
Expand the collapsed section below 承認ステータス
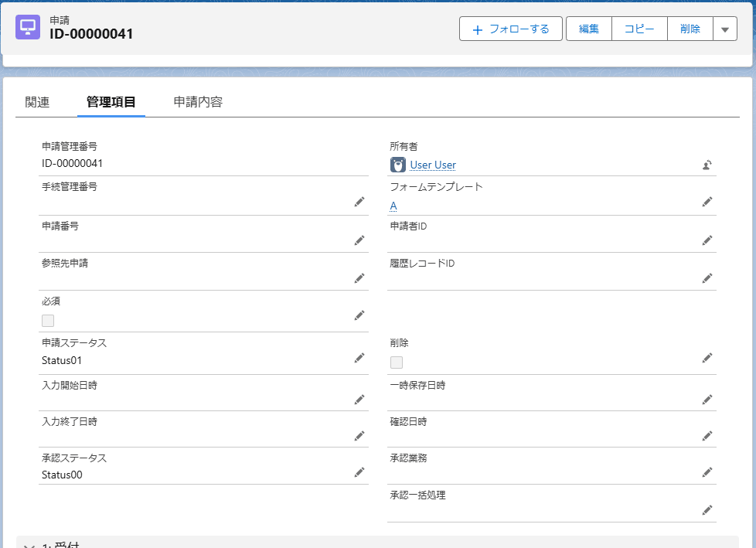click(x=28, y=544)
